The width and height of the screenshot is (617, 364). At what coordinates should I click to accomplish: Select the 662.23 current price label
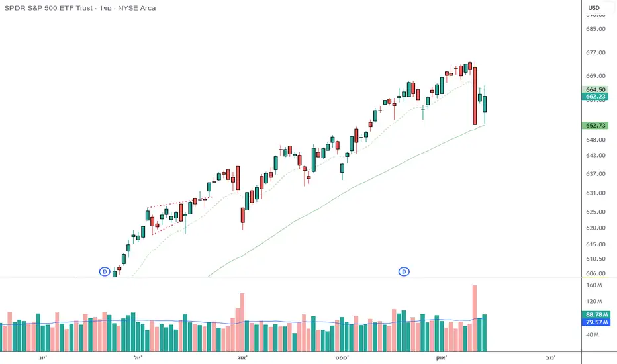(594, 97)
